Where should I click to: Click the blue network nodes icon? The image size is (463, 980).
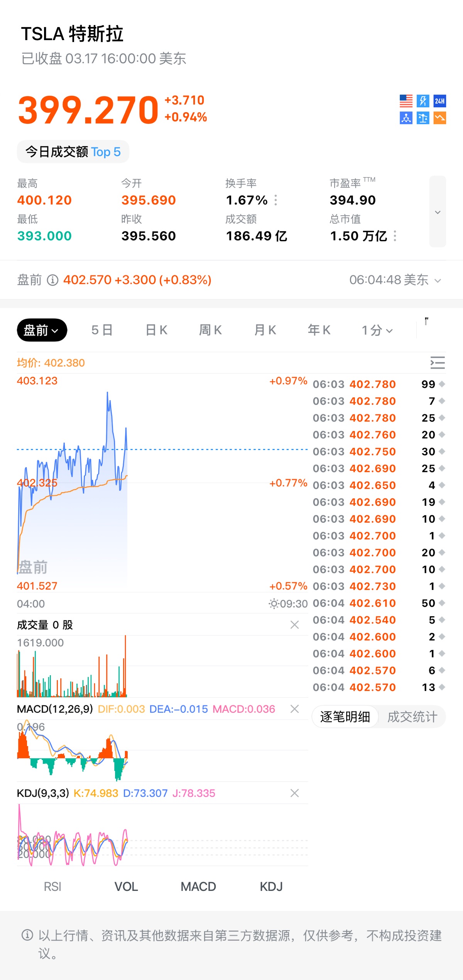click(406, 118)
